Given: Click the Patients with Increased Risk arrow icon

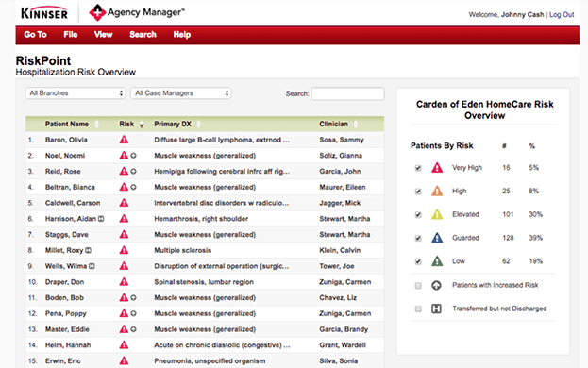Looking at the screenshot, I should [x=436, y=286].
